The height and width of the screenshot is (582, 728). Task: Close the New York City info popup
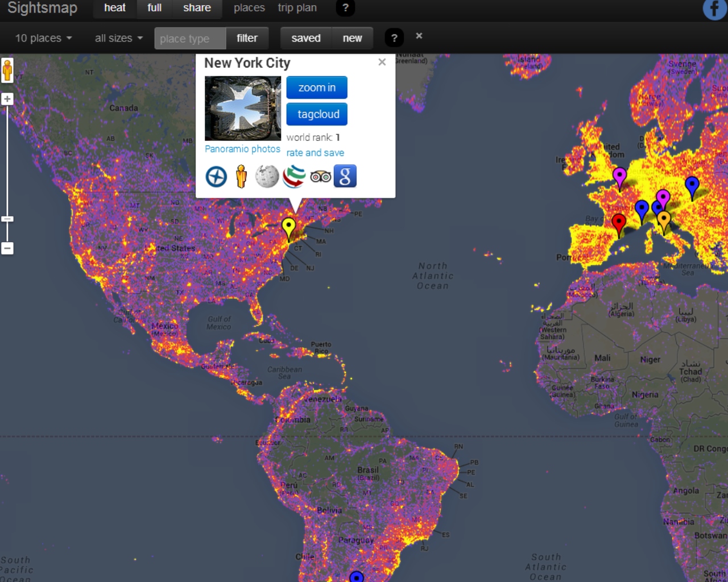(x=382, y=62)
